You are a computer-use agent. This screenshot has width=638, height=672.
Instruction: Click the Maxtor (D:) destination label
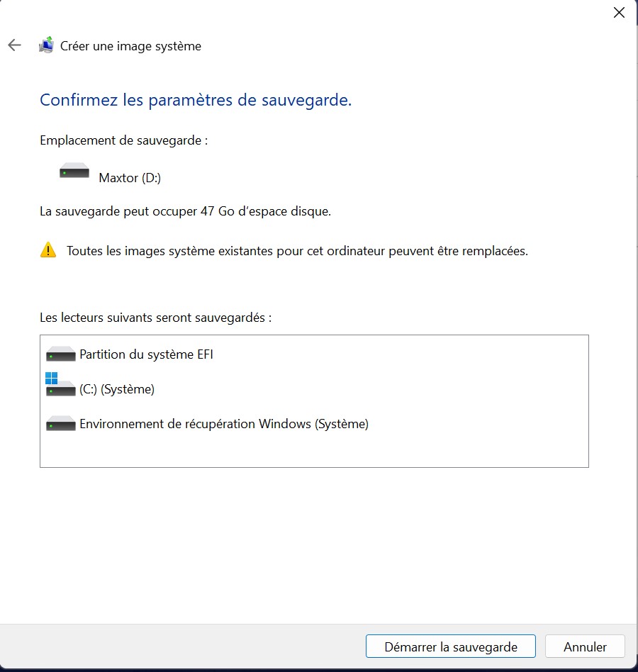click(x=130, y=178)
